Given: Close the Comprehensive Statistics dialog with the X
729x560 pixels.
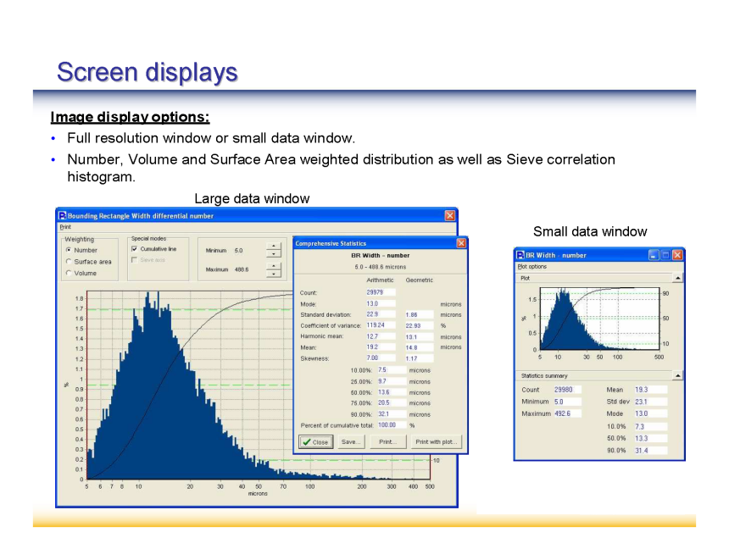Looking at the screenshot, I should [x=461, y=243].
